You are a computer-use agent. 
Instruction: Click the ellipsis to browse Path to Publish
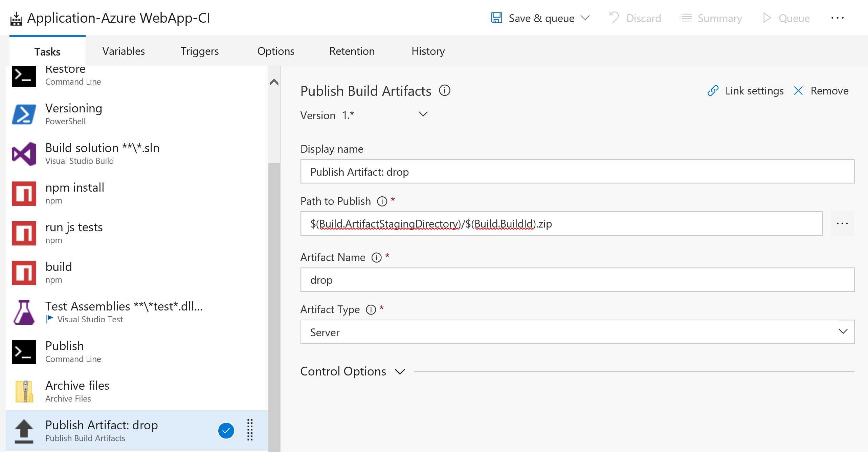point(843,223)
